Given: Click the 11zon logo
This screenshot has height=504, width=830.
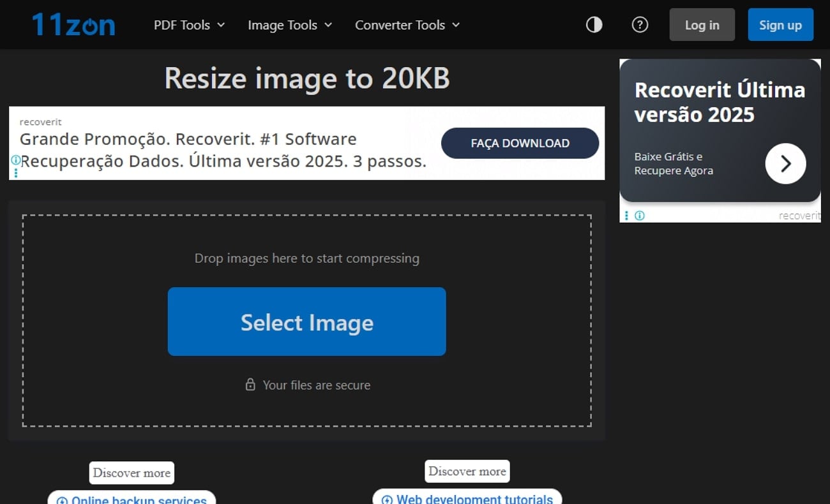Looking at the screenshot, I should [72, 24].
